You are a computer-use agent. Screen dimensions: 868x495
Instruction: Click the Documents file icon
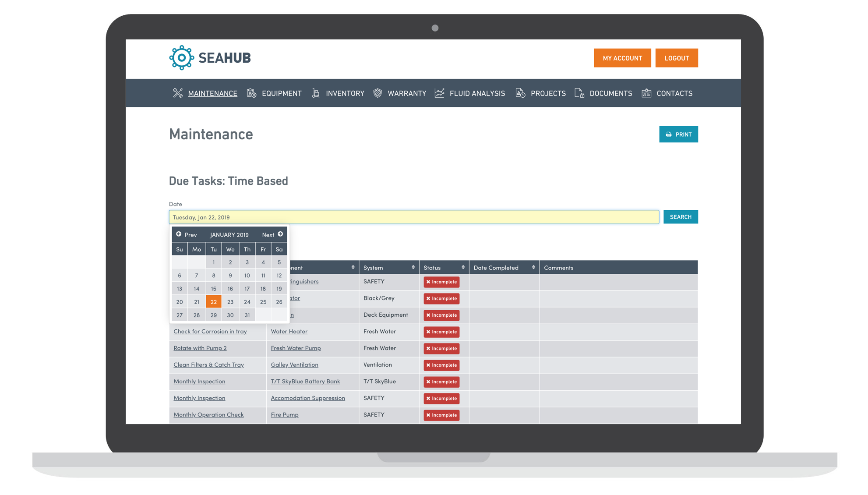point(579,93)
